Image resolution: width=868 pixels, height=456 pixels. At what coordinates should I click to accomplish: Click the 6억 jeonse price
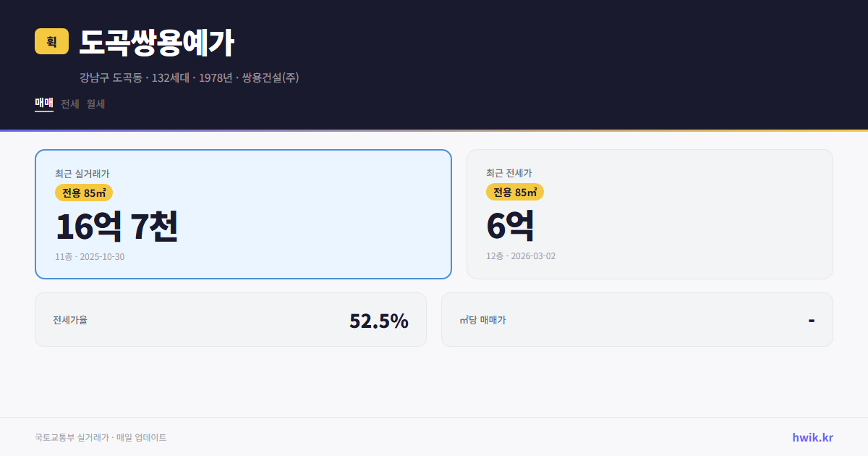(510, 226)
